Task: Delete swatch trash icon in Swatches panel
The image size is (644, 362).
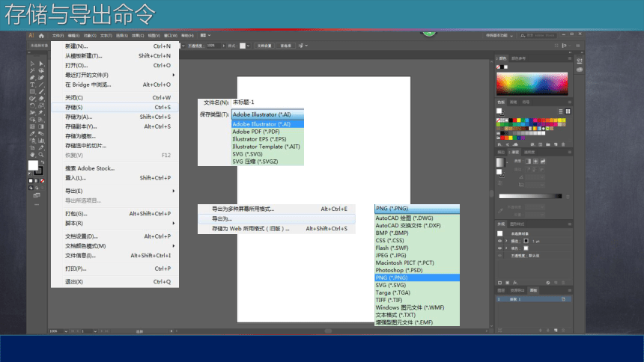Action: (563, 144)
